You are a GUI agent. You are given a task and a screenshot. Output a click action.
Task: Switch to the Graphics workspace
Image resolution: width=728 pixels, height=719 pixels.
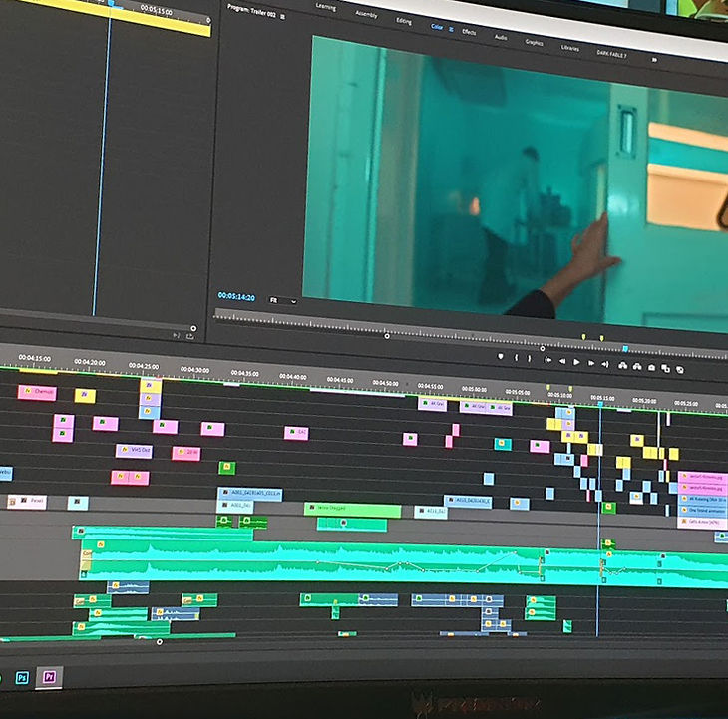[534, 42]
